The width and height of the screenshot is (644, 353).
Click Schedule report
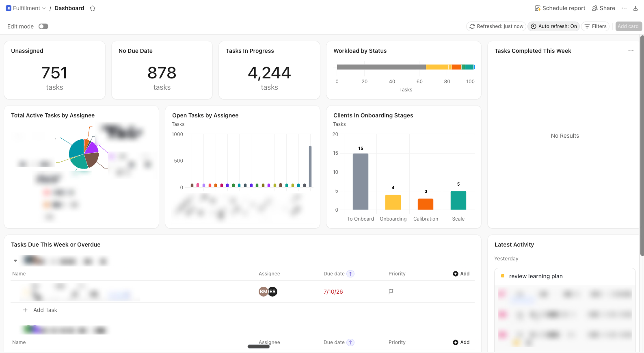point(560,8)
